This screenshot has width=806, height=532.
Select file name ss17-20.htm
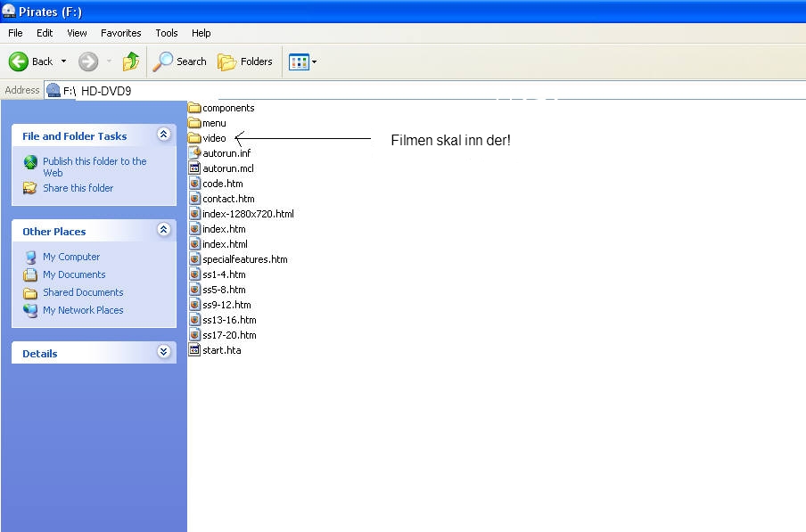pyautogui.click(x=229, y=335)
